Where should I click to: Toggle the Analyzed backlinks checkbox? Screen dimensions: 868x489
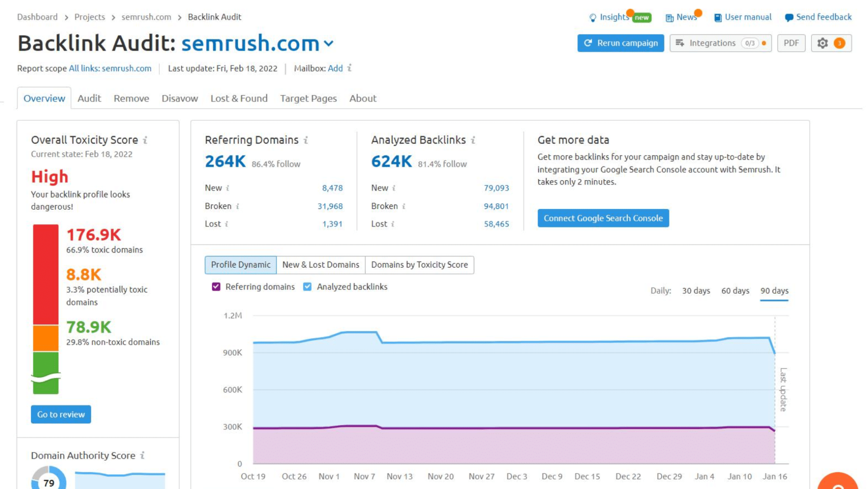coord(307,287)
